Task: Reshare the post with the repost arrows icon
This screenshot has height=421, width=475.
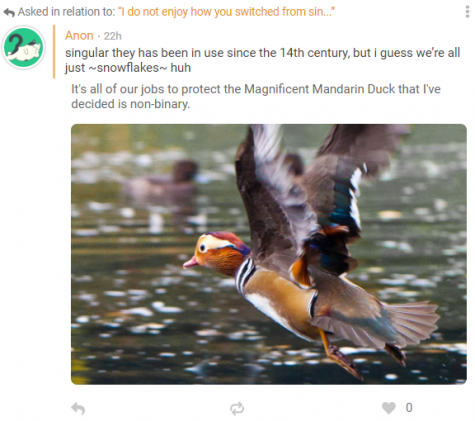Action: click(x=237, y=408)
